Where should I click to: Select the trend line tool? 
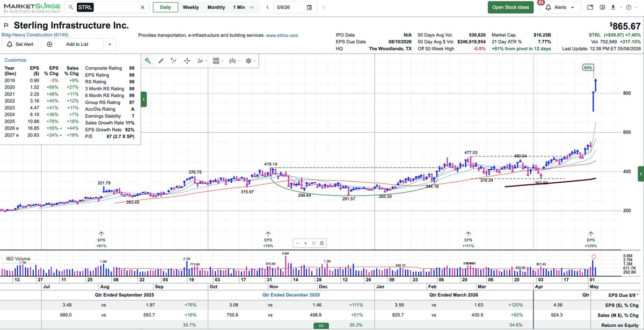point(174,61)
